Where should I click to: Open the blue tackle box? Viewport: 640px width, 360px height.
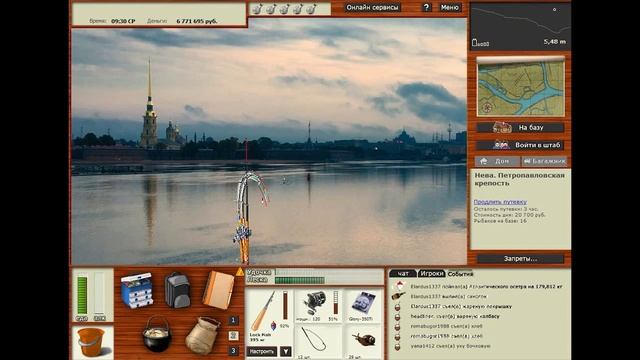(137, 291)
